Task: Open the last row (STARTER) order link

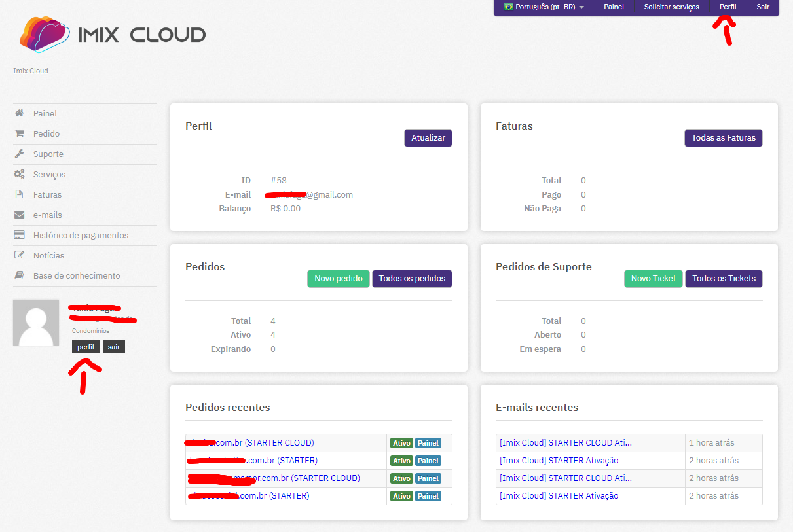Action: 248,496
